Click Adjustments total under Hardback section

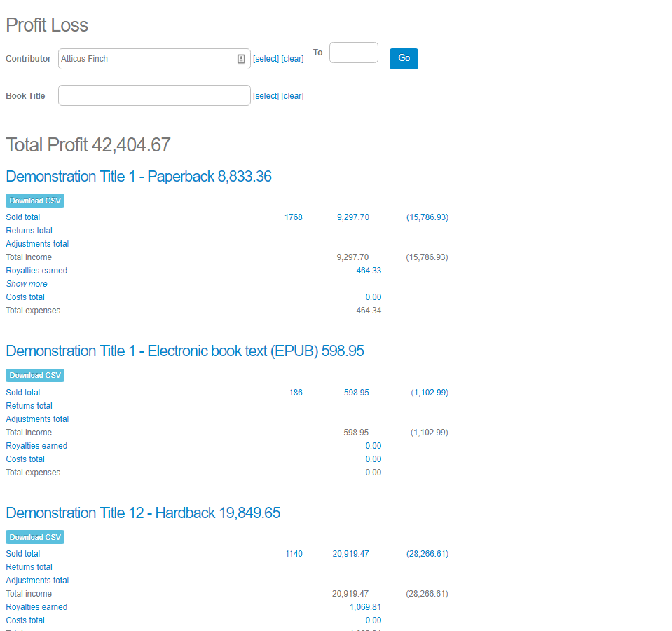pos(37,581)
